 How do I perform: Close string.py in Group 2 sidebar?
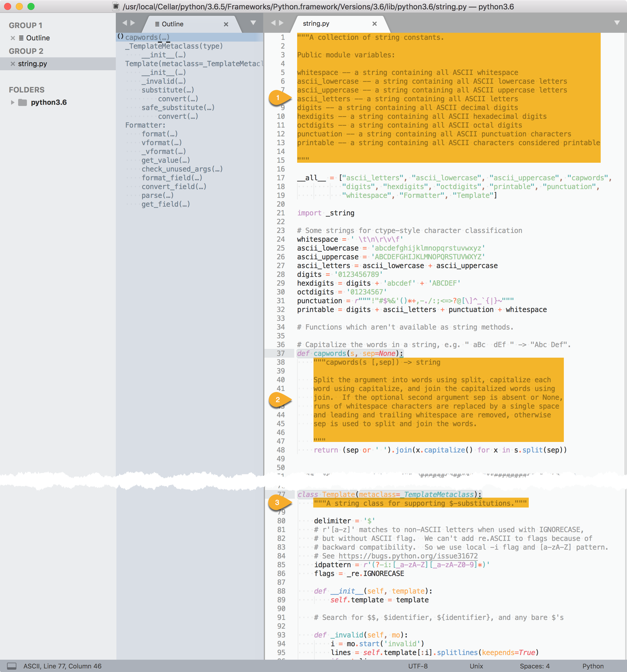(13, 64)
